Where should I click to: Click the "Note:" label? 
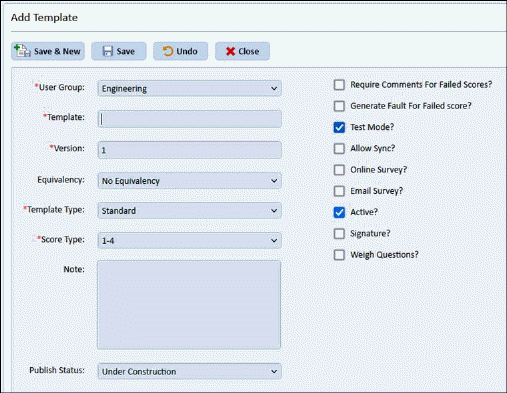[x=74, y=269]
